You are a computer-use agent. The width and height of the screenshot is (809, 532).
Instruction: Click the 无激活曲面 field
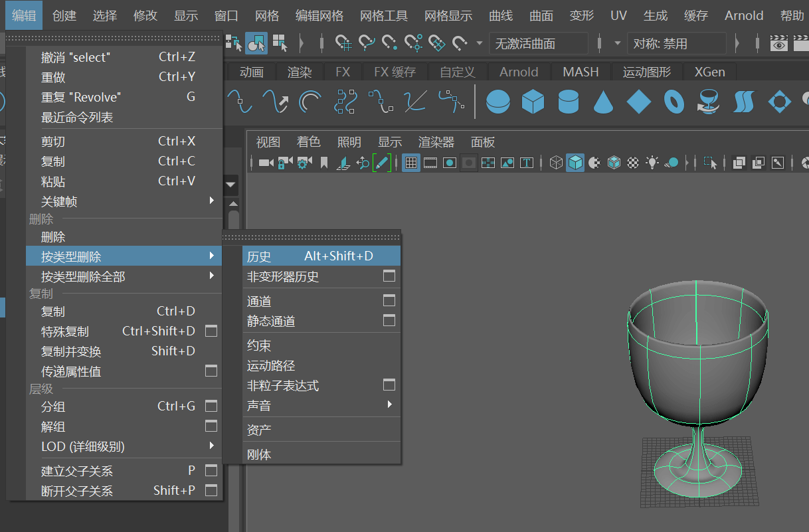539,44
